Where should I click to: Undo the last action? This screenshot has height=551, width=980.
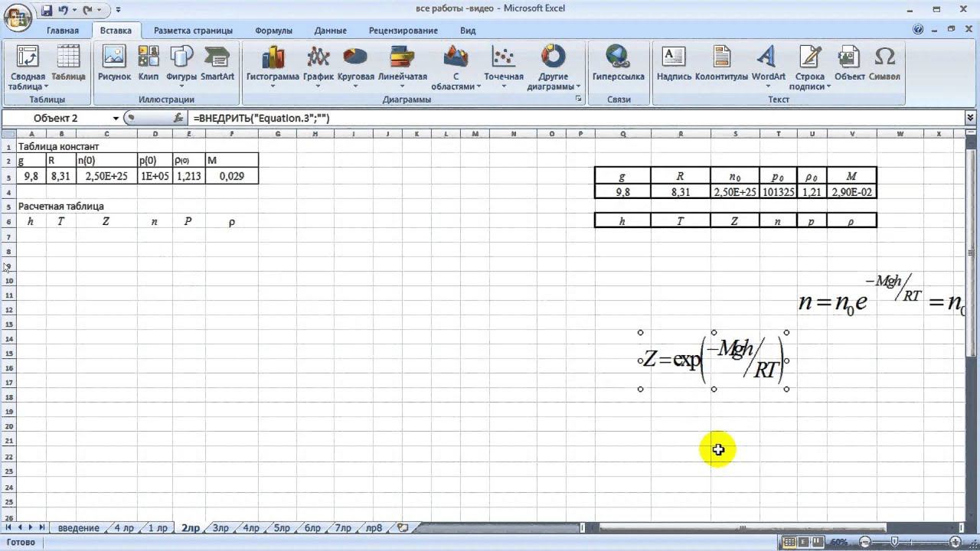[64, 10]
